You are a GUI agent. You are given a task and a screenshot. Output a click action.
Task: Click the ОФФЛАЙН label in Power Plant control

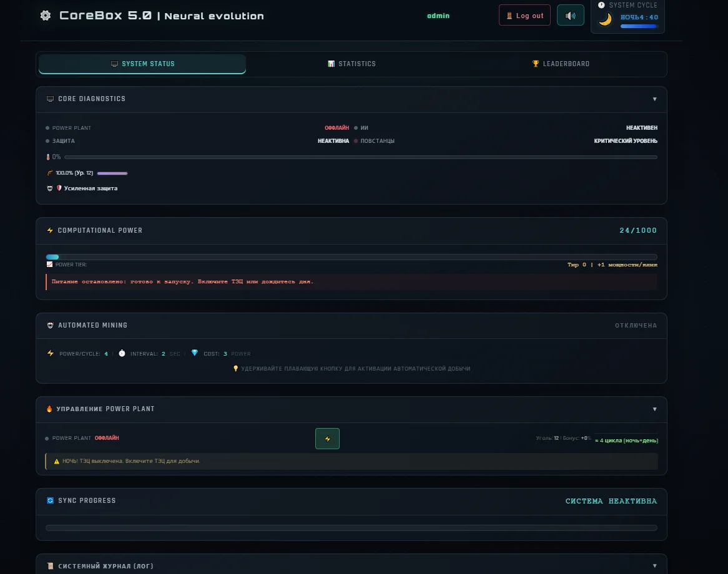pyautogui.click(x=107, y=438)
